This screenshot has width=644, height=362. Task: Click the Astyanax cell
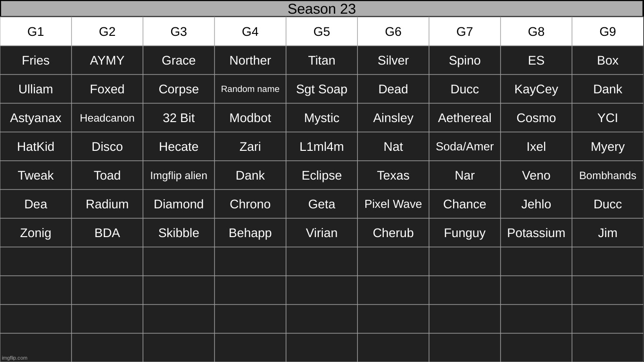click(x=36, y=118)
